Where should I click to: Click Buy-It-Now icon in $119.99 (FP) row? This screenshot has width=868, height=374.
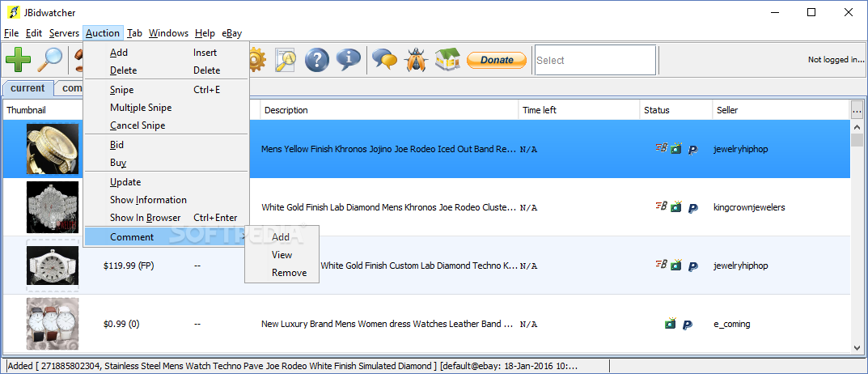[661, 264]
